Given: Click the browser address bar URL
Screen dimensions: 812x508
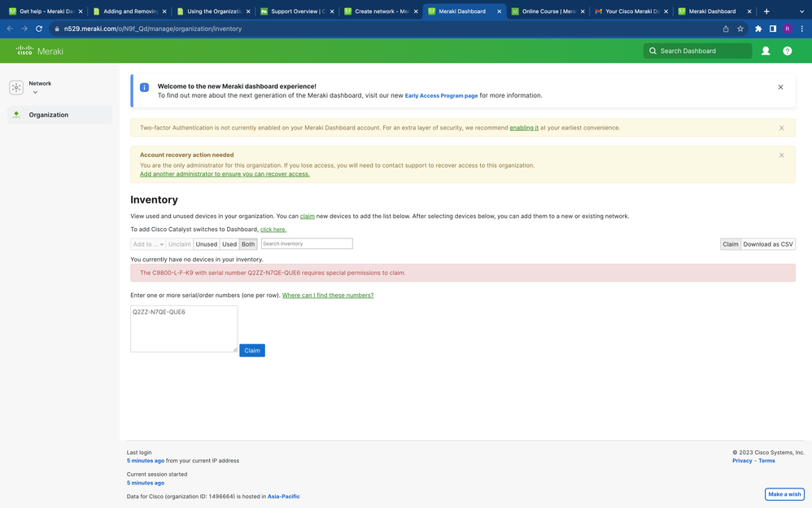Looking at the screenshot, I should pyautogui.click(x=153, y=29).
